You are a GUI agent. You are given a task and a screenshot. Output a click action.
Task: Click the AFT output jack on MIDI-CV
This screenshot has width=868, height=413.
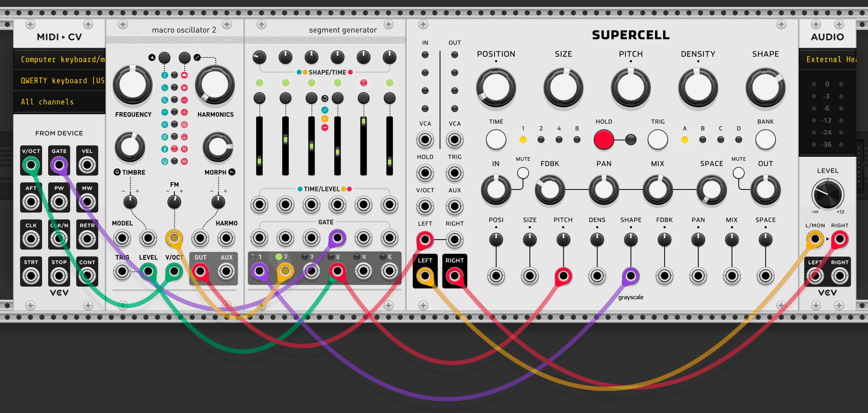pos(31,202)
